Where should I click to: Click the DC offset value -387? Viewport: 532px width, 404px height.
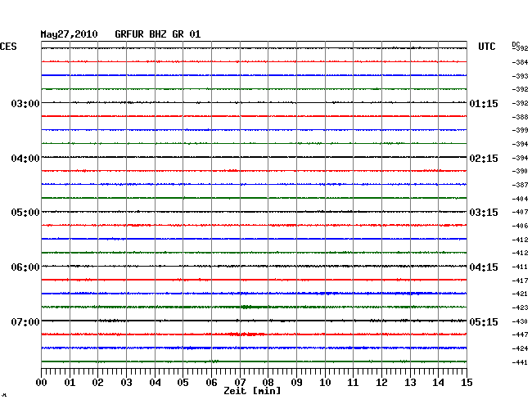click(520, 185)
